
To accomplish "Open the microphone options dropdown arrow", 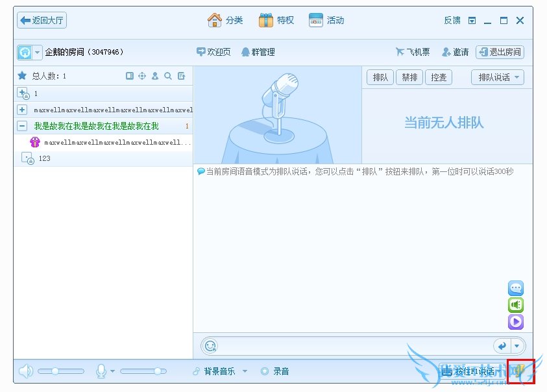I will click(x=113, y=371).
